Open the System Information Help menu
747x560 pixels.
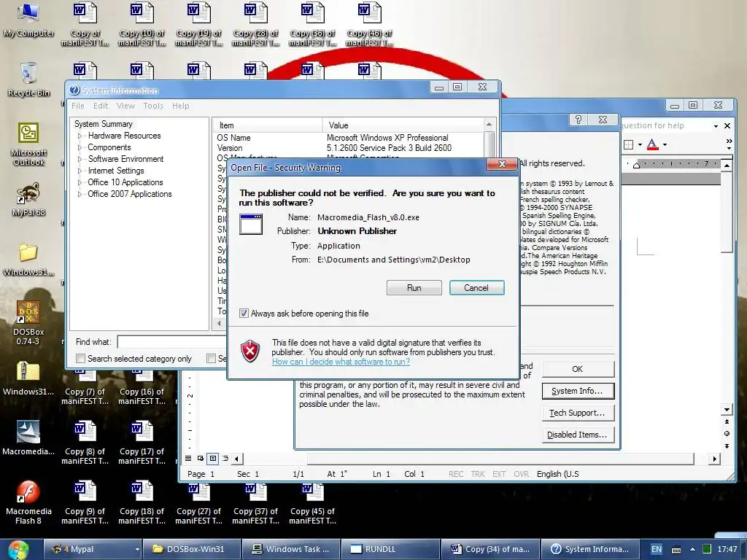coord(181,106)
